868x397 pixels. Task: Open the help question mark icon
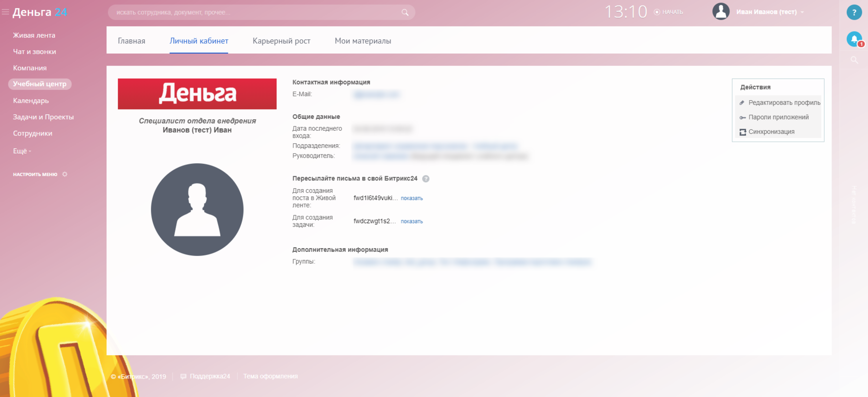[x=854, y=12]
